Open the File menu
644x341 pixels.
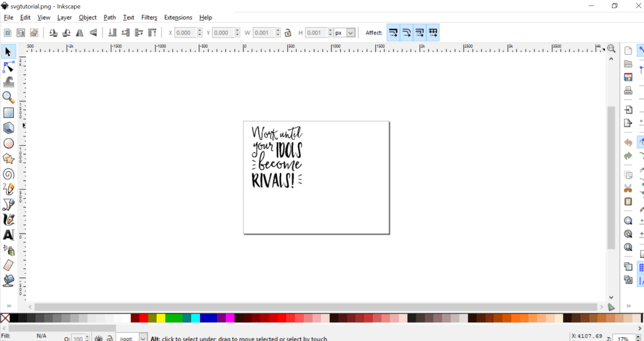[x=8, y=17]
